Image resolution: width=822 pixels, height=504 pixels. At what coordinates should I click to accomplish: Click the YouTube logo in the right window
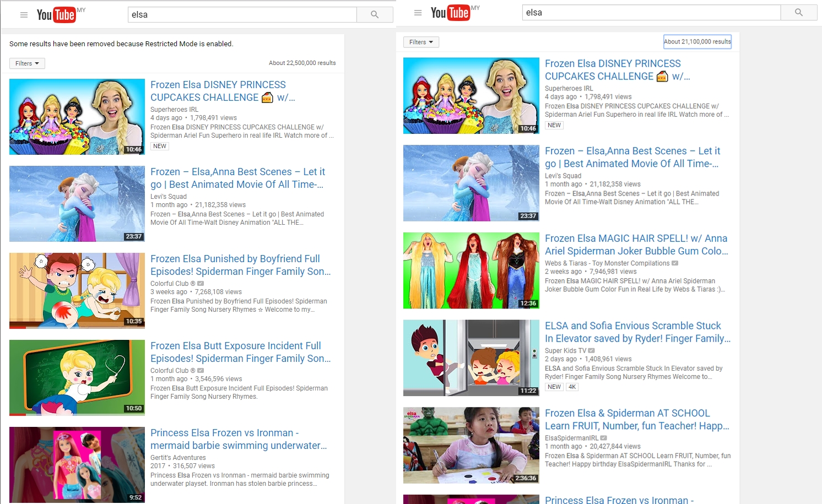450,13
